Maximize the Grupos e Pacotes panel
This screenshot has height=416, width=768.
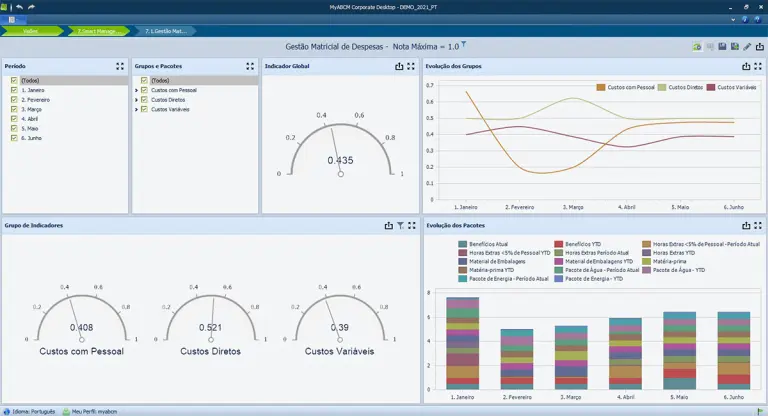250,66
